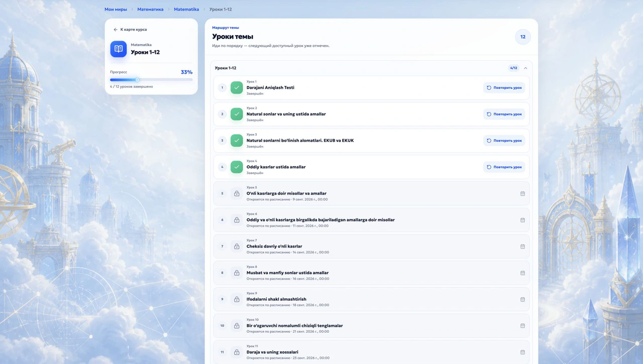Click the green checkmark of Oddiy kasrlar ustida amallar

[x=237, y=167]
